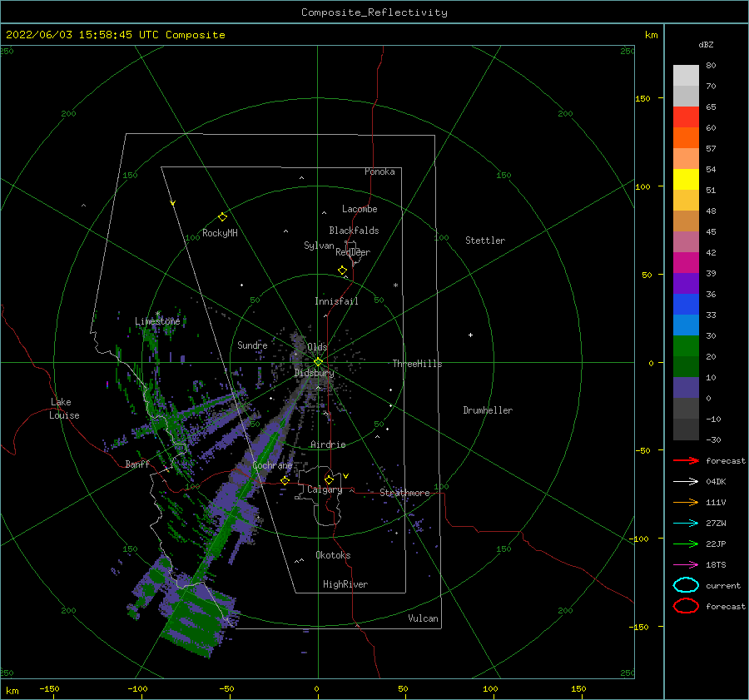Click the Stettler town label

click(x=485, y=241)
